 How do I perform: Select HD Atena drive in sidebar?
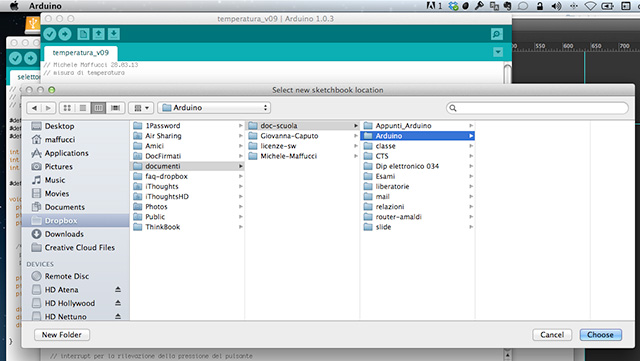62,290
